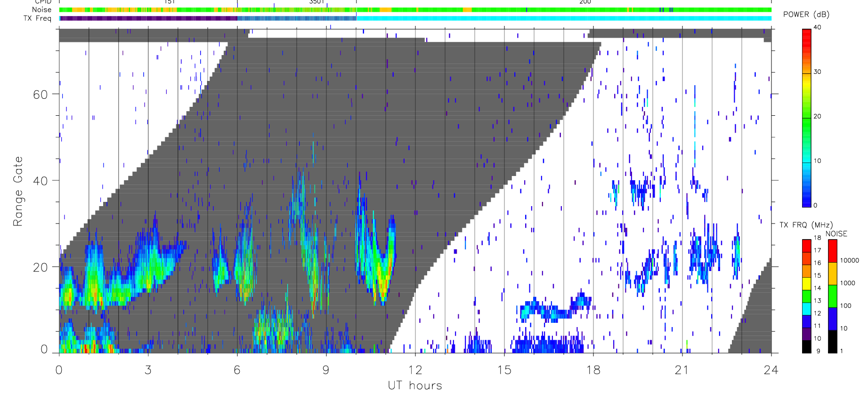Click the 9 MHz label on TX FRQ scale
Image resolution: width=868 pixels, height=400 pixels.
click(x=818, y=351)
